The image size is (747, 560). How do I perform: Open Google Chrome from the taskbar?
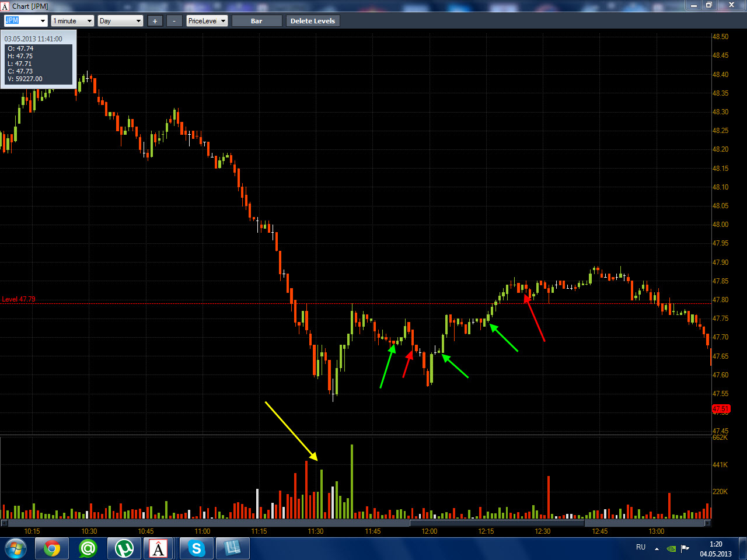point(52,548)
